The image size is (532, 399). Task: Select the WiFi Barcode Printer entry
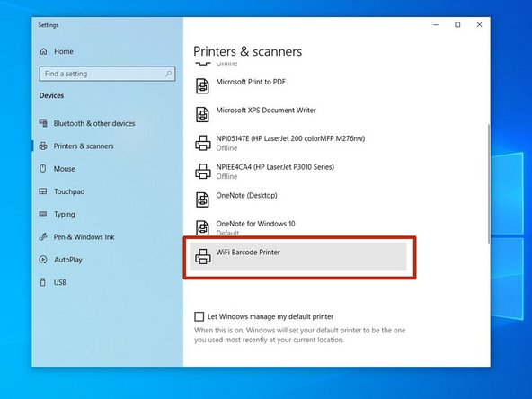click(x=297, y=256)
